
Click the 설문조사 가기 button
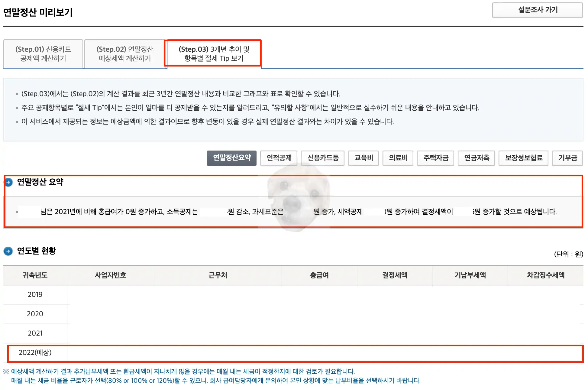tap(538, 10)
